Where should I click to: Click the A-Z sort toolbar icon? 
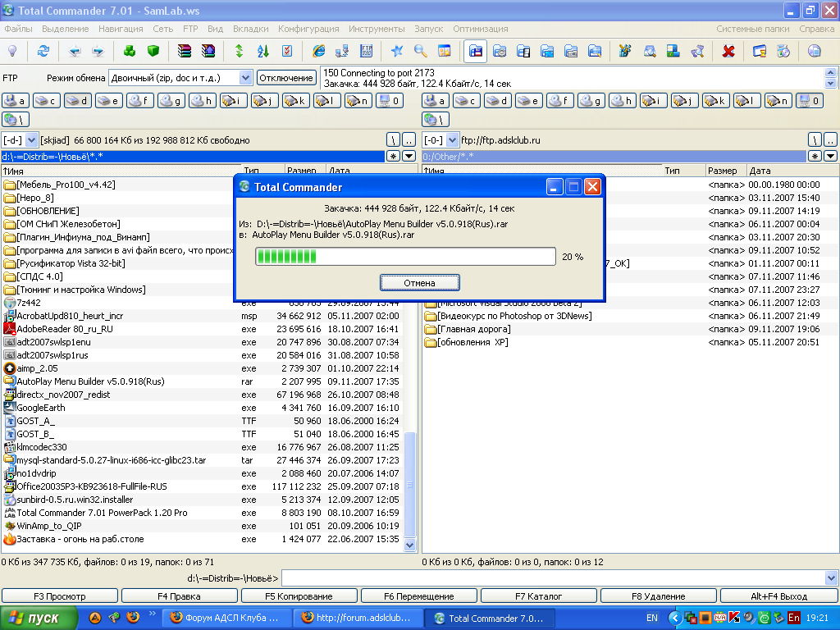(263, 51)
